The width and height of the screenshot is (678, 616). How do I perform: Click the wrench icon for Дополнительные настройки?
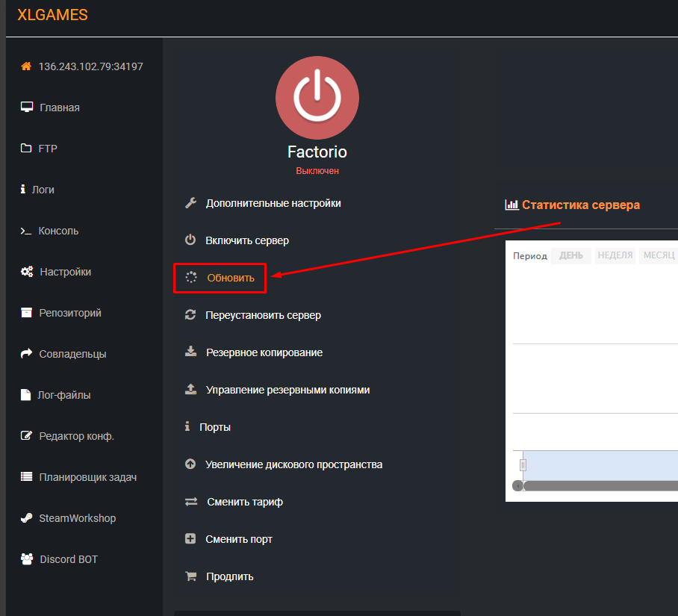click(190, 203)
